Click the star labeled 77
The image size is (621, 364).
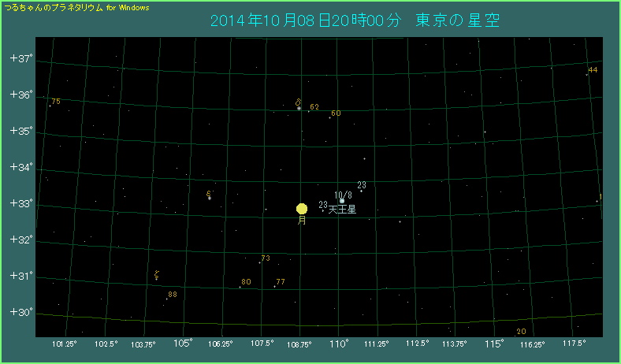(x=274, y=286)
